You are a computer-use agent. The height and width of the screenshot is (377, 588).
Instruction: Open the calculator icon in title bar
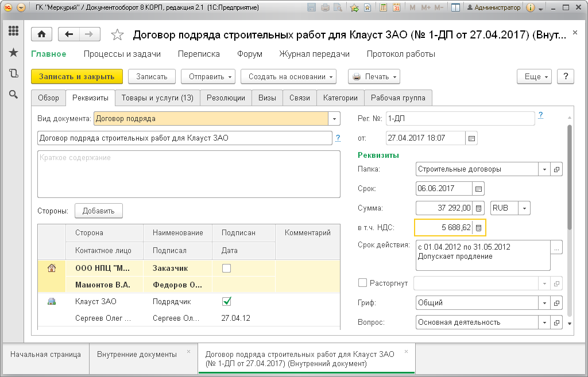pos(383,7)
